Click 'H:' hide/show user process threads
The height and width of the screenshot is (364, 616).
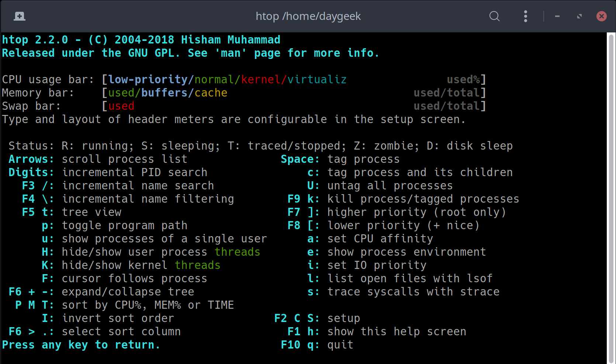151,252
